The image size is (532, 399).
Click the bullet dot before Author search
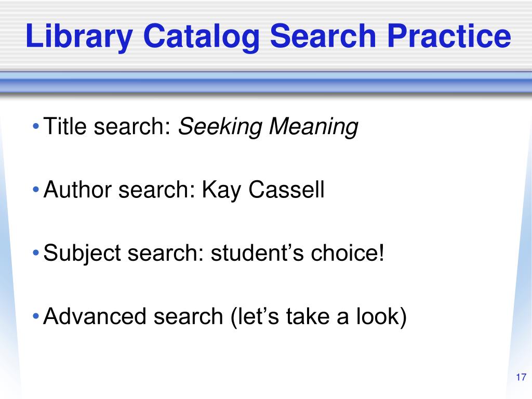point(35,190)
